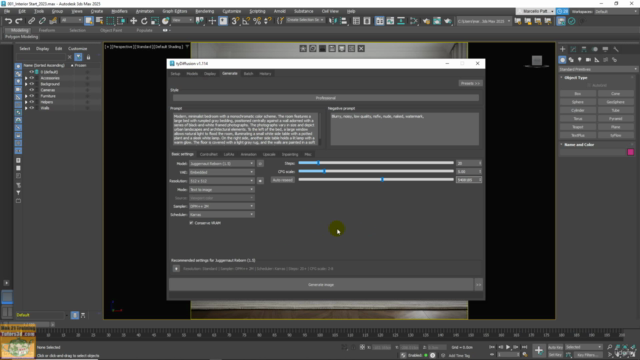This screenshot has height=360, width=640.
Task: Activate the Select and Link tool
Action: click(x=31, y=21)
